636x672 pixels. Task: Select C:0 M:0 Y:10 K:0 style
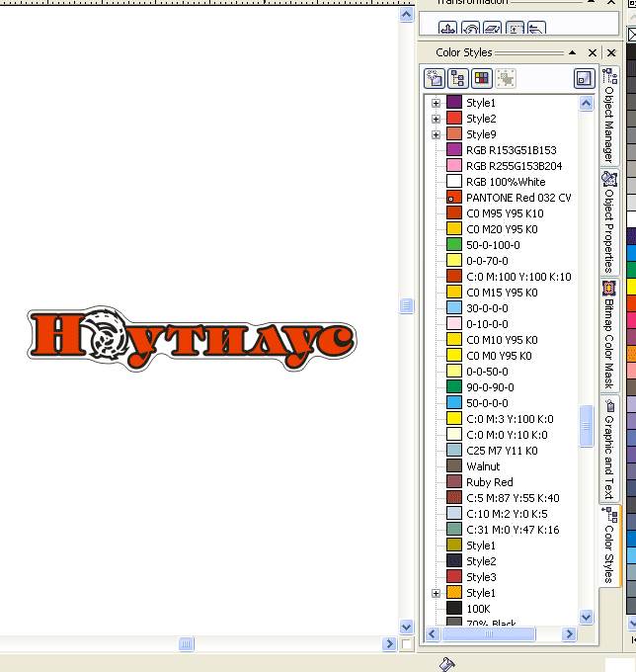[497, 435]
